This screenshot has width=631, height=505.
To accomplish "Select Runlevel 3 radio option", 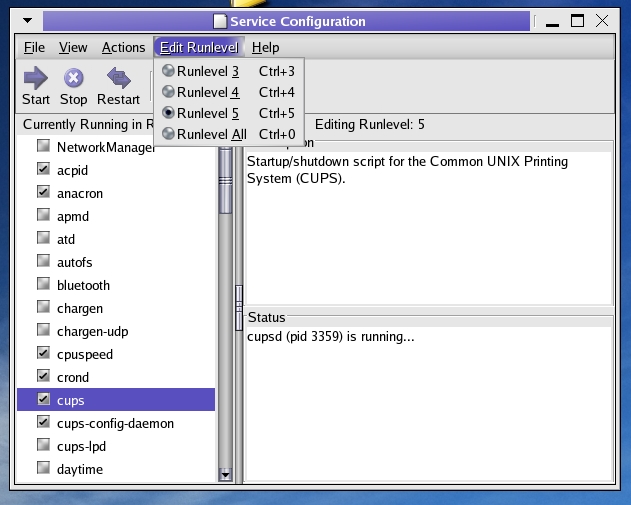I will pyautogui.click(x=168, y=71).
